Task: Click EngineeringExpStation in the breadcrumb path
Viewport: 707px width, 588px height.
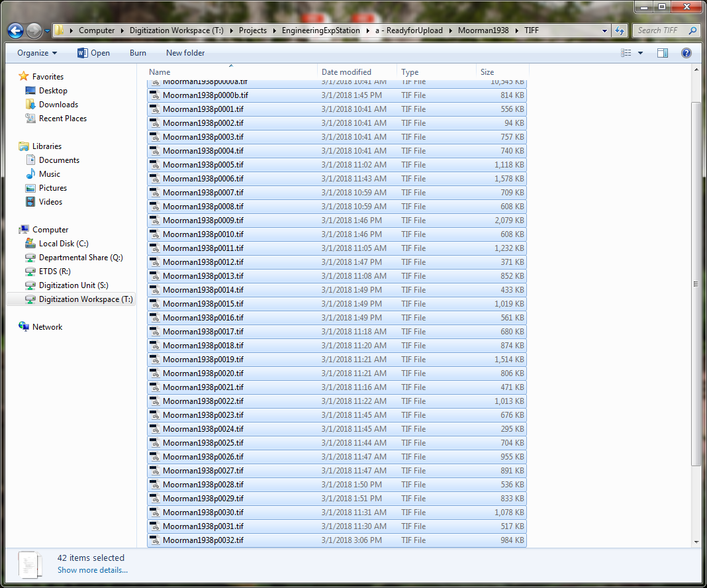Action: pyautogui.click(x=320, y=30)
